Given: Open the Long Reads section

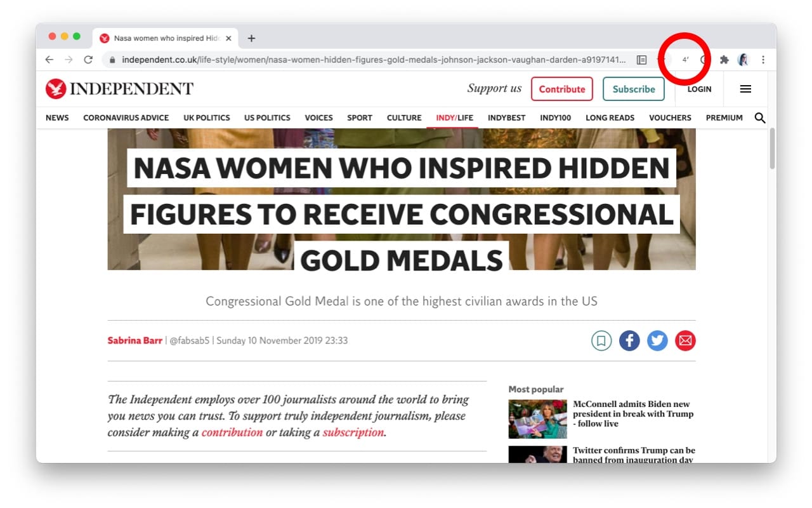Looking at the screenshot, I should click(x=610, y=117).
